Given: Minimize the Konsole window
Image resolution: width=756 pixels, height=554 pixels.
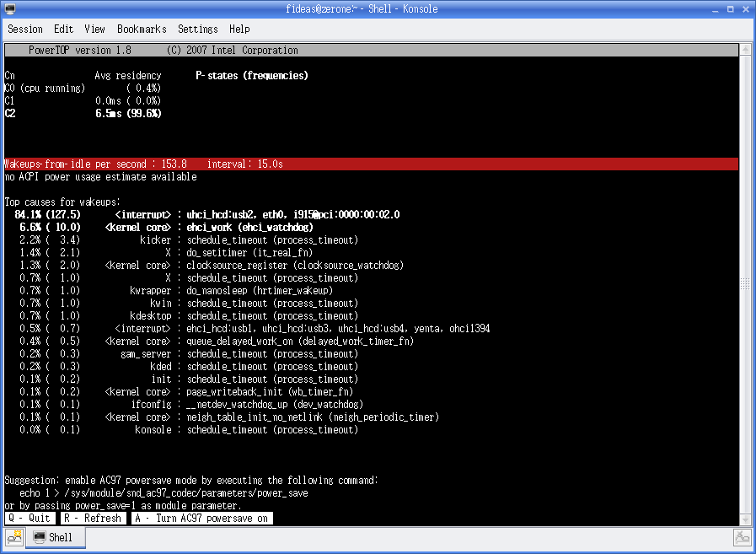Looking at the screenshot, I should click(716, 8).
